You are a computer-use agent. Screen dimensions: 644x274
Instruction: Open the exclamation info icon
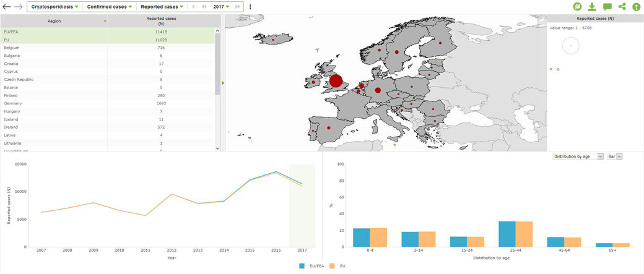[x=636, y=7]
